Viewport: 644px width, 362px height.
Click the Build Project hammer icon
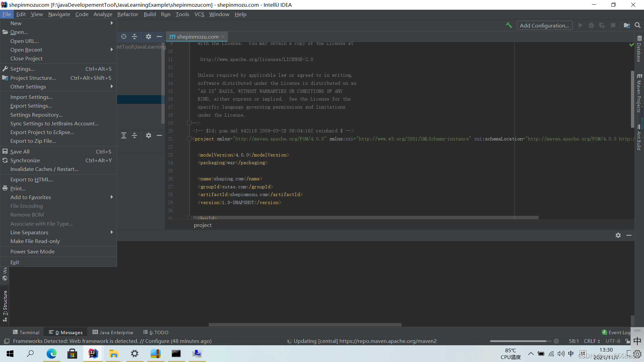click(509, 25)
